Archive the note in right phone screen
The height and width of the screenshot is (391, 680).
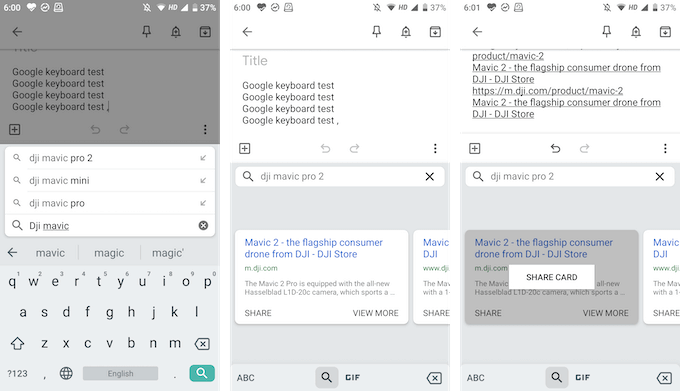[665, 32]
